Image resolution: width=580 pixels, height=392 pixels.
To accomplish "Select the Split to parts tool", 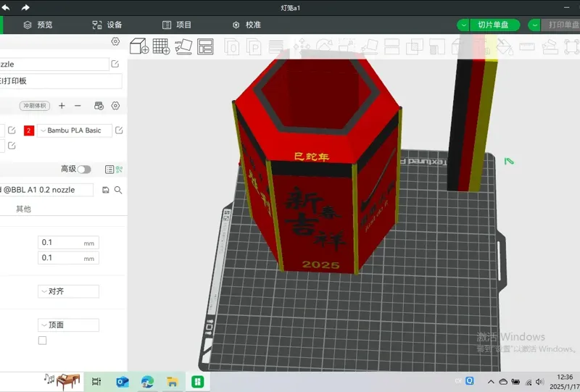I will pyautogui.click(x=254, y=47).
